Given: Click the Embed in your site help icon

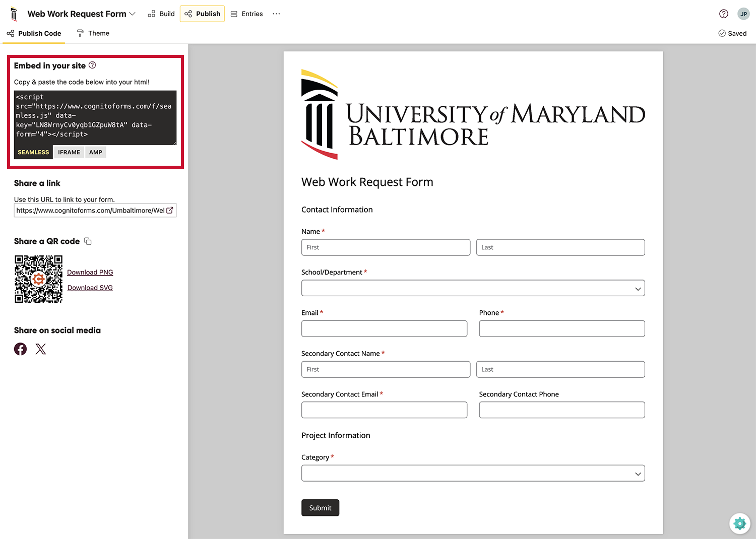Looking at the screenshot, I should click(x=92, y=65).
